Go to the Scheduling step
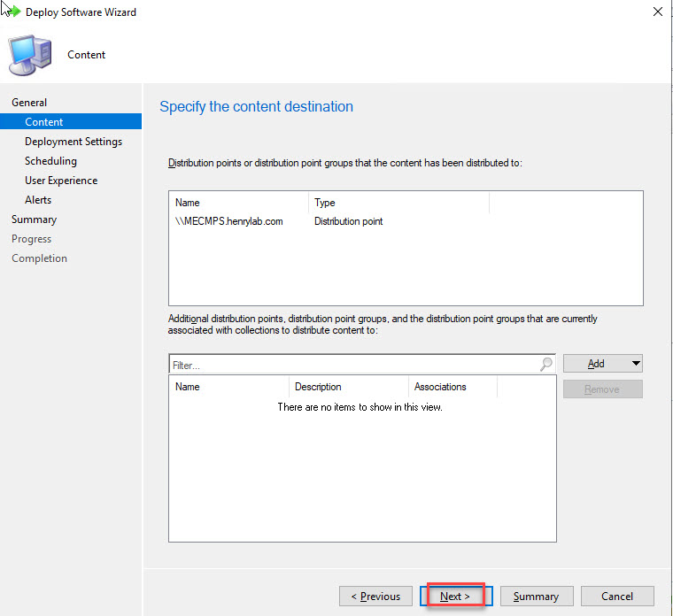This screenshot has height=616, width=673. point(50,161)
